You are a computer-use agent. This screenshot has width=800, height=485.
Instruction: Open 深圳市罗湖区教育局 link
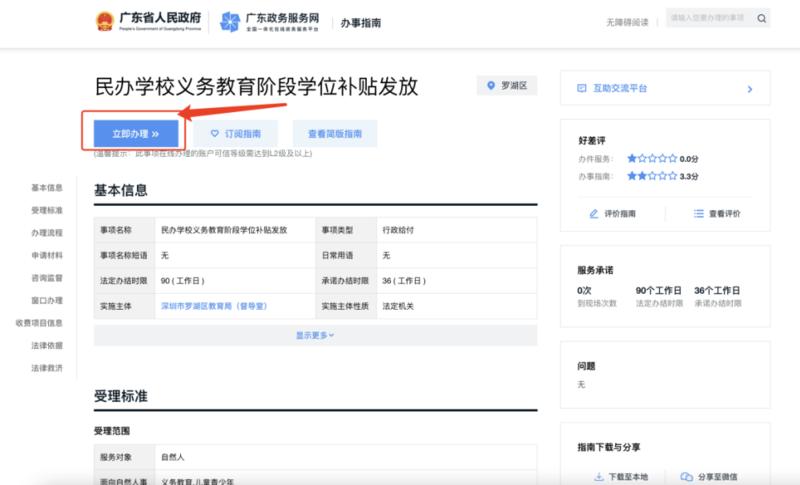pos(214,306)
